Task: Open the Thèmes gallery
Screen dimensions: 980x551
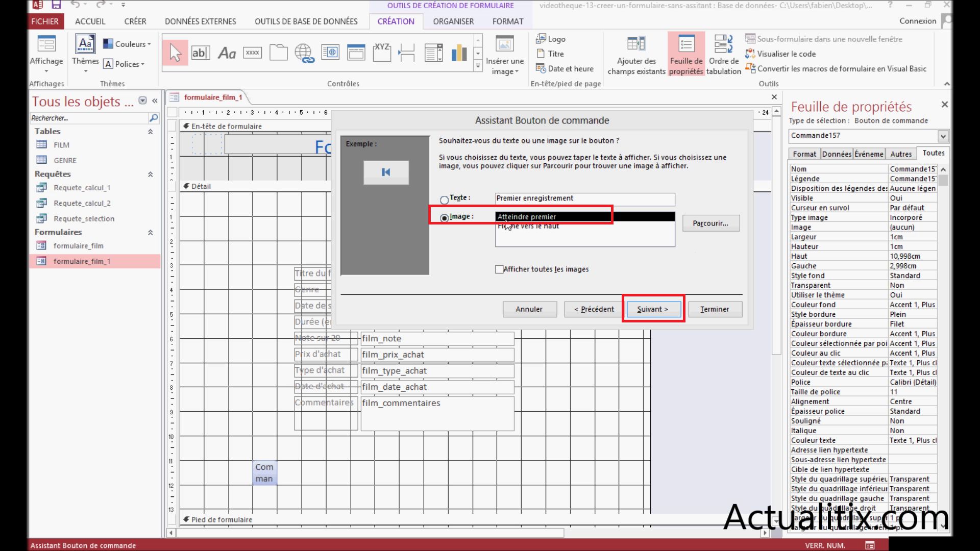Action: (85, 54)
